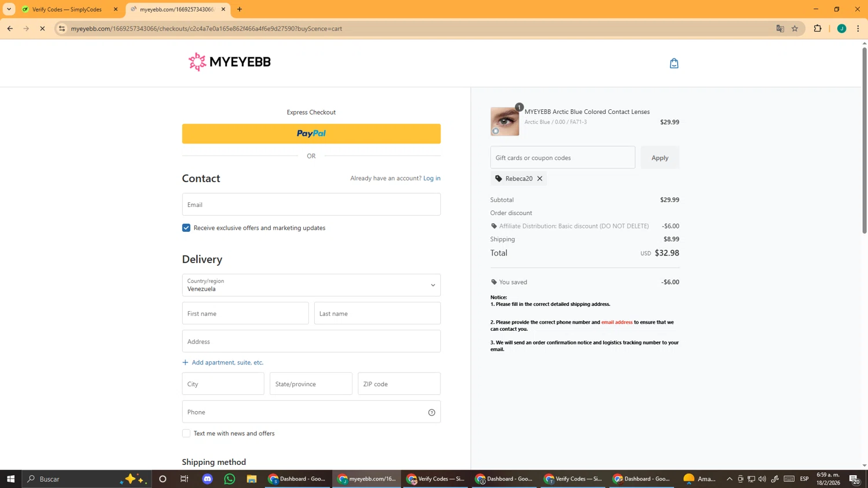Open Windows Start menu
The height and width of the screenshot is (488, 868).
point(10,479)
